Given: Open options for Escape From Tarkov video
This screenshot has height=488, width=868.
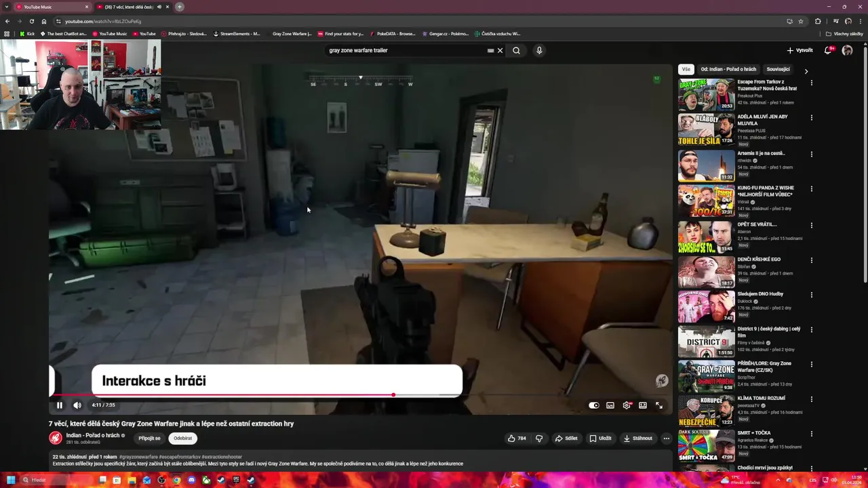Looking at the screenshot, I should (x=812, y=83).
